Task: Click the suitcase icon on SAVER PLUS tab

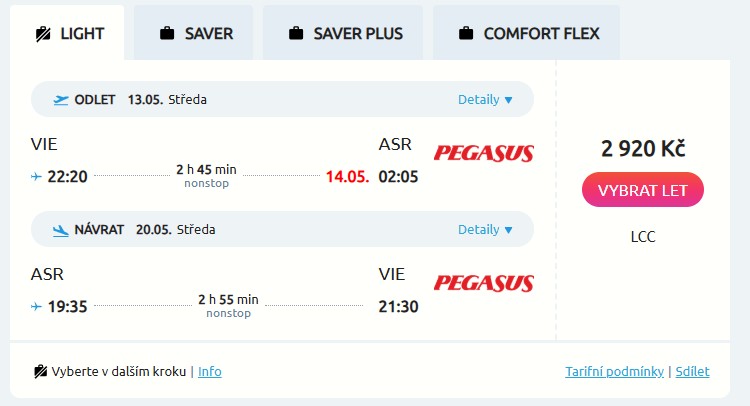Action: (296, 33)
